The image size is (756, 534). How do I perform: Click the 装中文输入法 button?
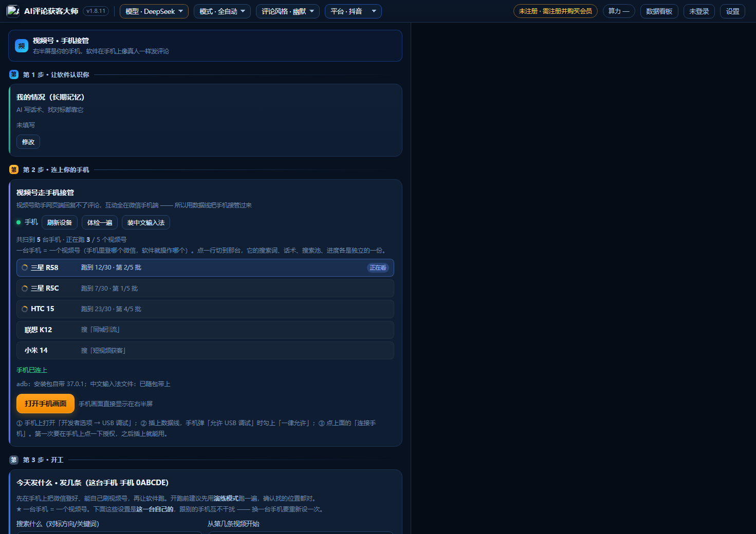click(146, 222)
